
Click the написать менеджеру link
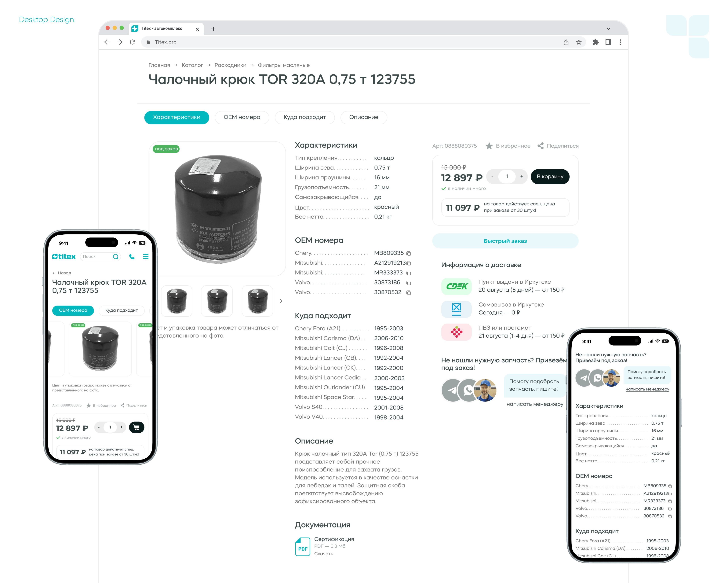pos(535,404)
